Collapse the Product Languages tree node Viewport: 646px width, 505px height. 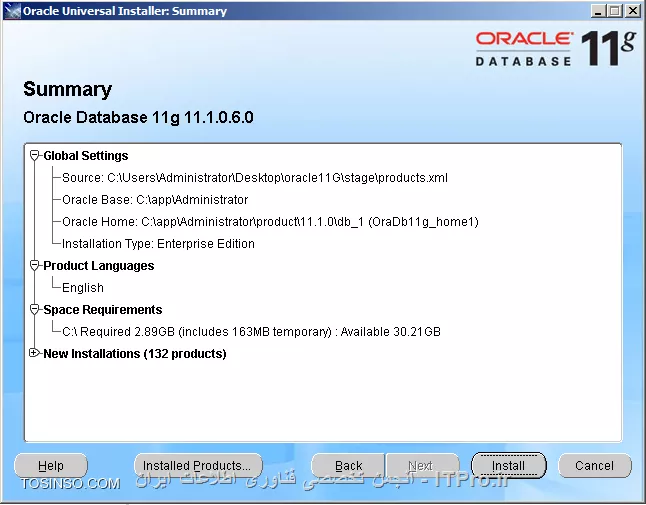point(34,265)
